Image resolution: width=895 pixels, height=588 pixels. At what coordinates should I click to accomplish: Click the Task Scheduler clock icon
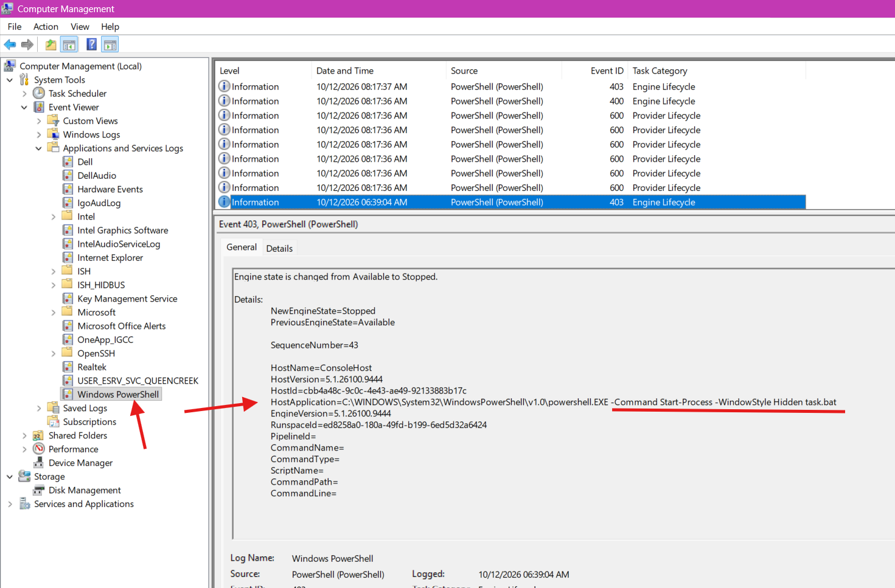[39, 93]
